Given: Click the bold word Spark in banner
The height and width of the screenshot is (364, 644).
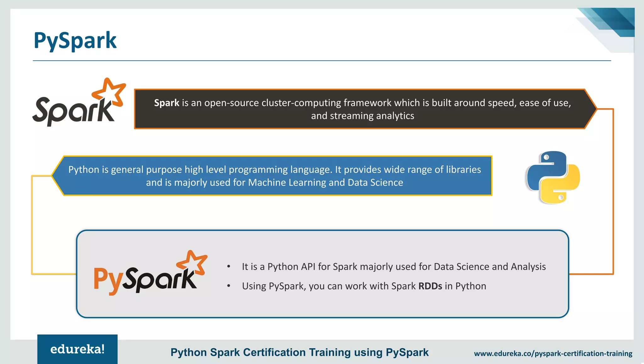Looking at the screenshot, I should point(167,103).
